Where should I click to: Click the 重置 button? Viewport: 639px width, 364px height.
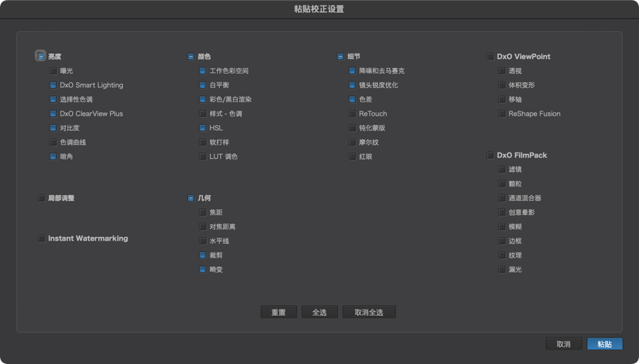pos(279,312)
